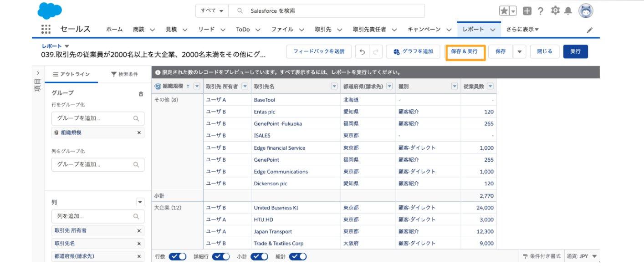Expand the 項目 fields side panel arrow
The width and height of the screenshot is (644, 270).
[x=38, y=73]
